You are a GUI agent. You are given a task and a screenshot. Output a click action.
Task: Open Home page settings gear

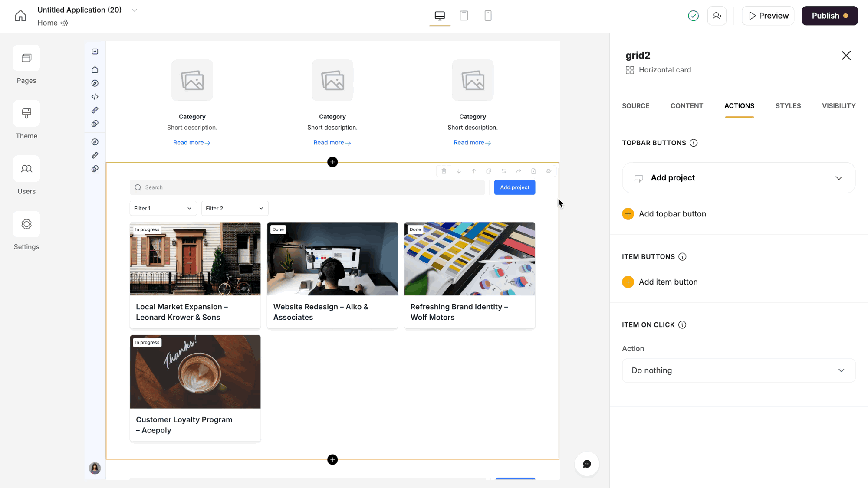(65, 23)
